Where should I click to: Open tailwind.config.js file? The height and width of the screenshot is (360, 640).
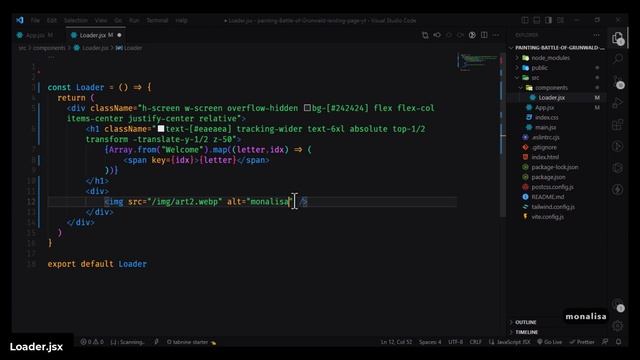pyautogui.click(x=553, y=207)
